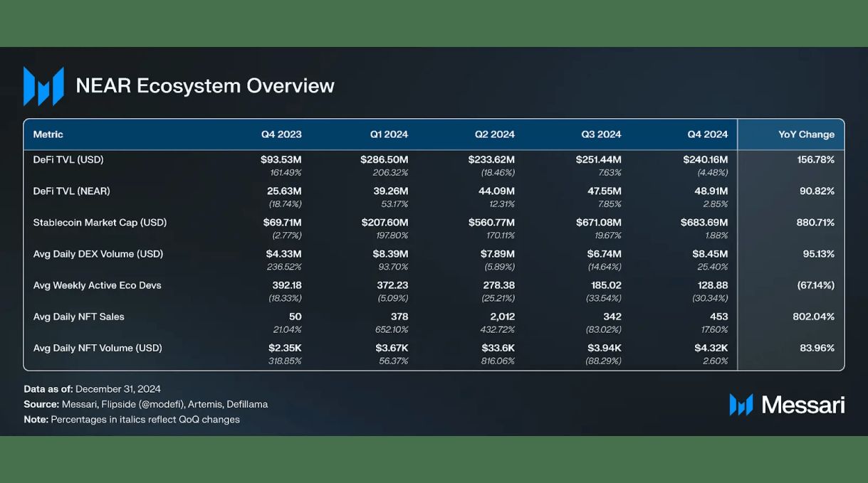Click the $69.71M stablecoin value

coord(283,223)
